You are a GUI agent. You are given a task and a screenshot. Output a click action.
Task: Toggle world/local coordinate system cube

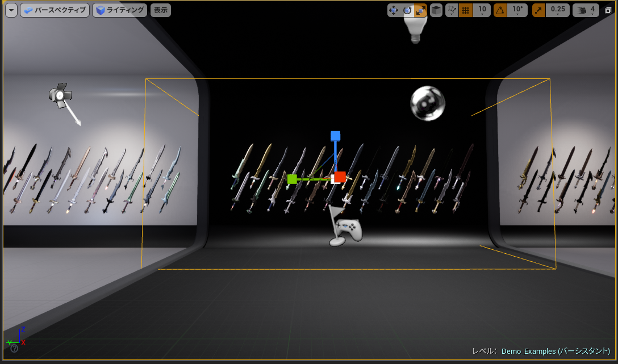click(436, 11)
